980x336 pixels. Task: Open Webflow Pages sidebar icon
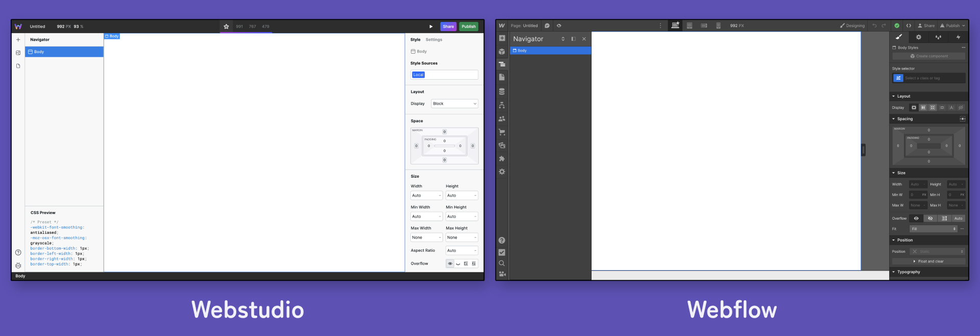[x=502, y=77]
